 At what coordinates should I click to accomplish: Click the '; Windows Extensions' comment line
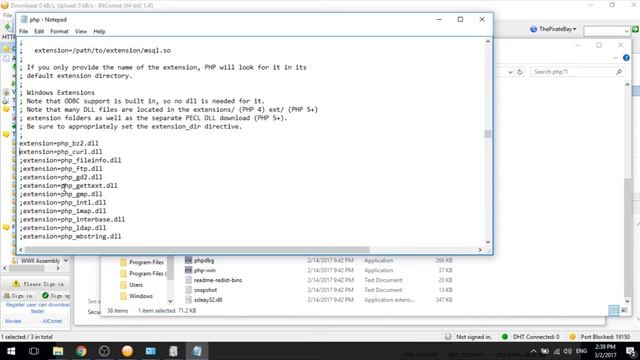click(57, 93)
